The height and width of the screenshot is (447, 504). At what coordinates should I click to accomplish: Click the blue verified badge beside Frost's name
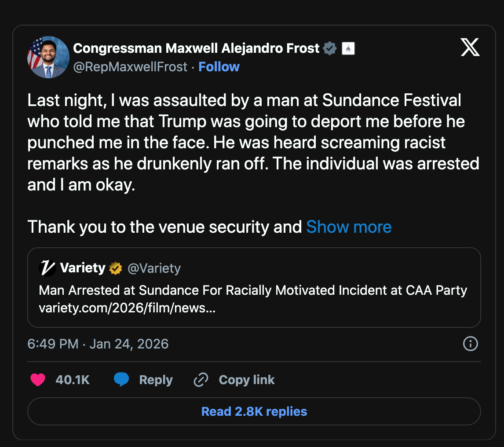330,48
